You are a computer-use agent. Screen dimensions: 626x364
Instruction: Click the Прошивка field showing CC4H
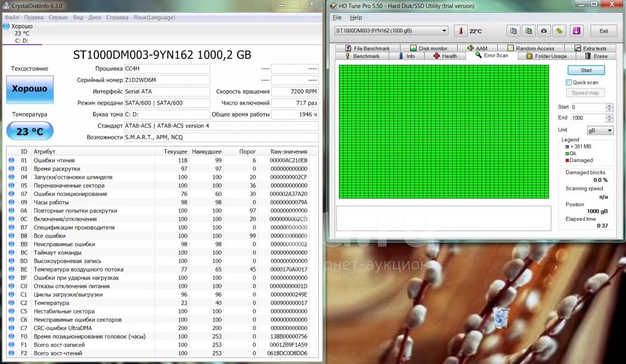tap(167, 69)
